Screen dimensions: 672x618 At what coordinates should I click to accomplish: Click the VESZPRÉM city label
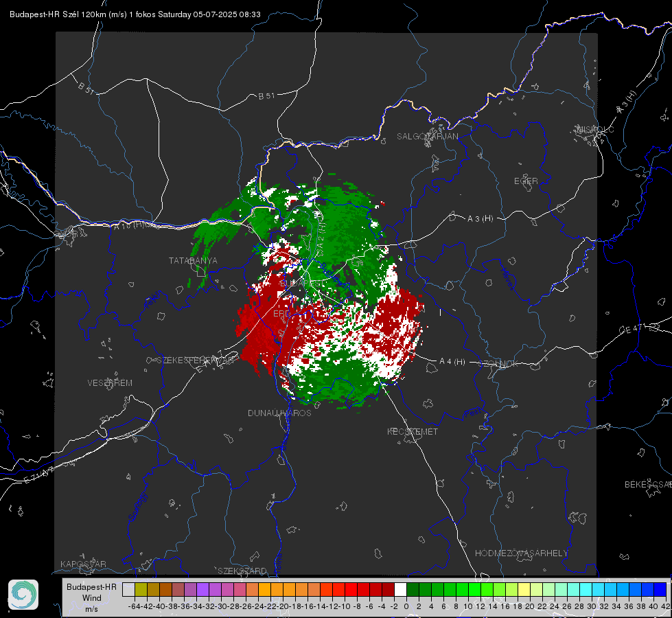pos(110,383)
